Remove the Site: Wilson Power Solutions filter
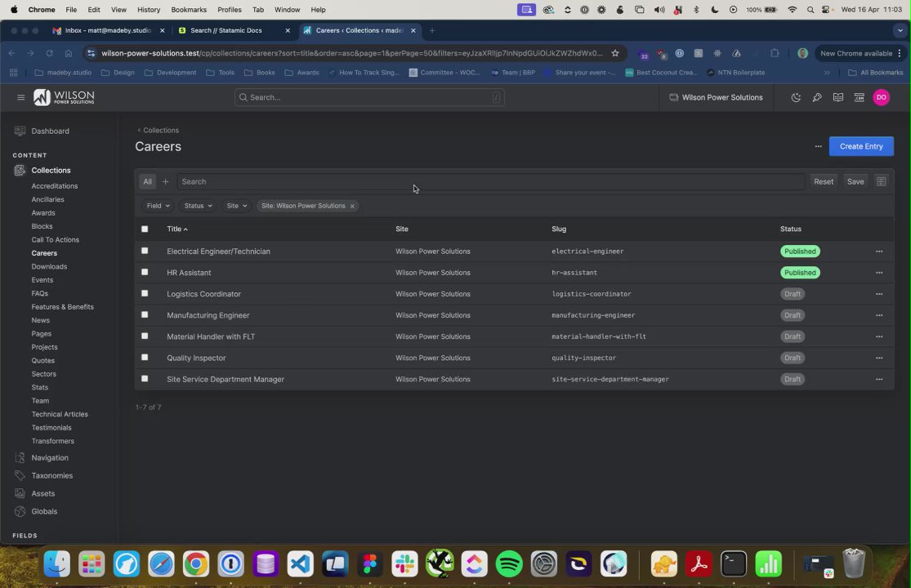The image size is (911, 588). [352, 207]
